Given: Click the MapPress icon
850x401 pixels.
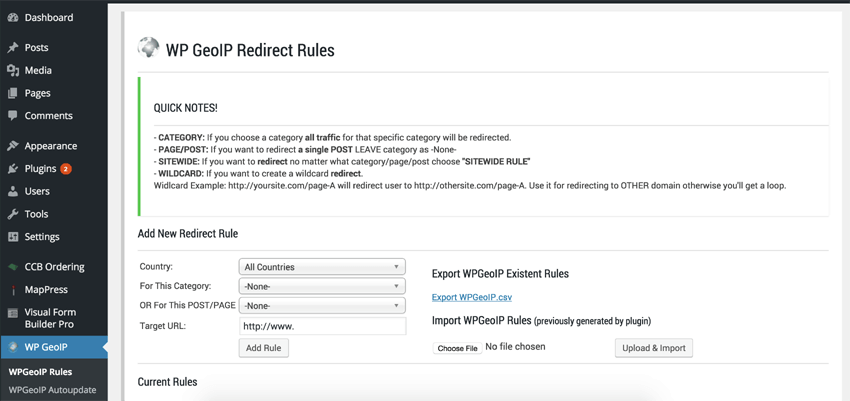Looking at the screenshot, I should click(12, 290).
